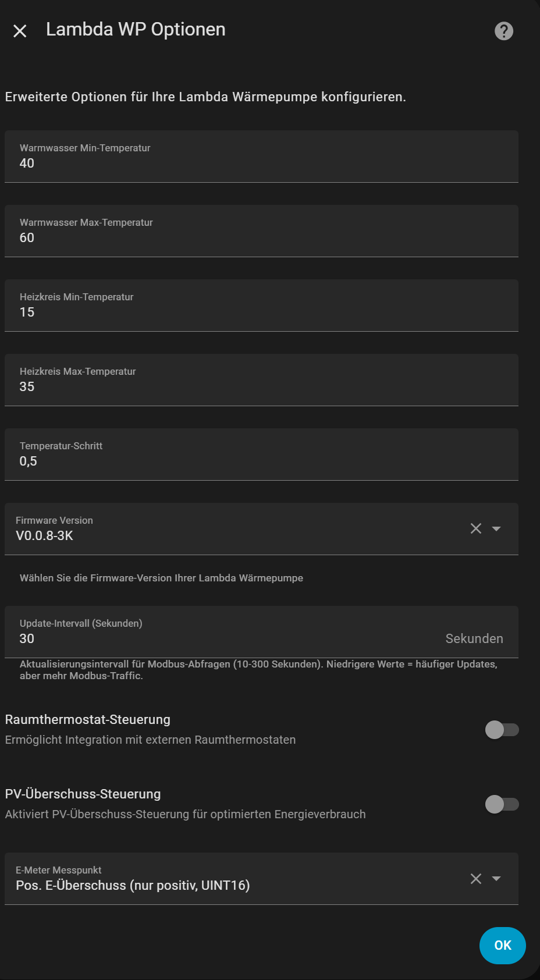
Task: Clear the selected Firmware Version with the X icon
Action: [476, 528]
